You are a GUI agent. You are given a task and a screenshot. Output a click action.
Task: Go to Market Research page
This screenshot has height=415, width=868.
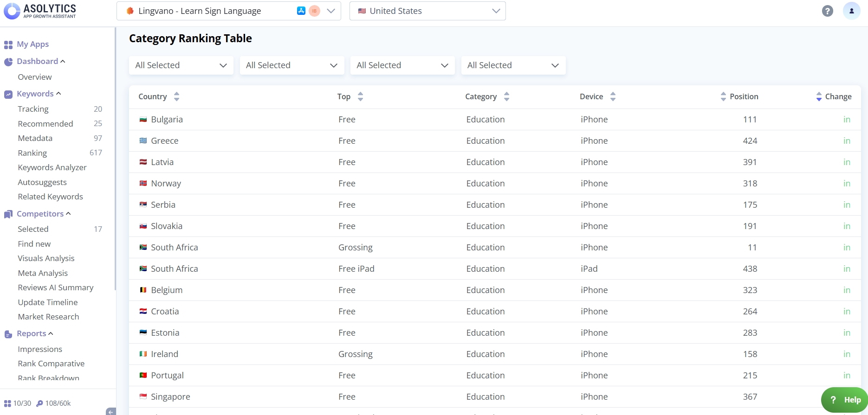[48, 317]
